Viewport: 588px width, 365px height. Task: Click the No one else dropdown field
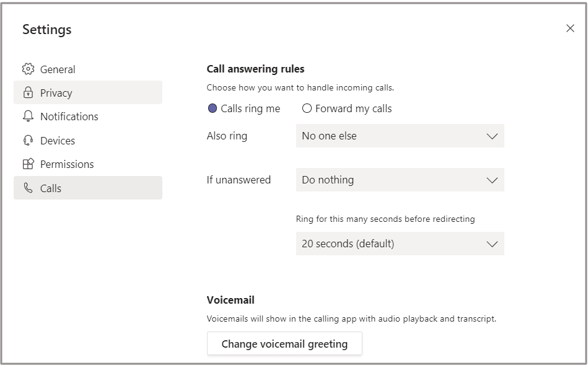tap(400, 136)
